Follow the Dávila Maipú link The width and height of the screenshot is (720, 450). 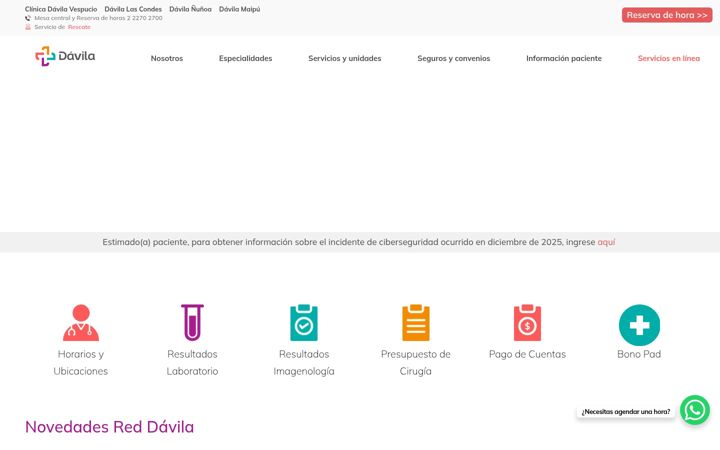240,9
